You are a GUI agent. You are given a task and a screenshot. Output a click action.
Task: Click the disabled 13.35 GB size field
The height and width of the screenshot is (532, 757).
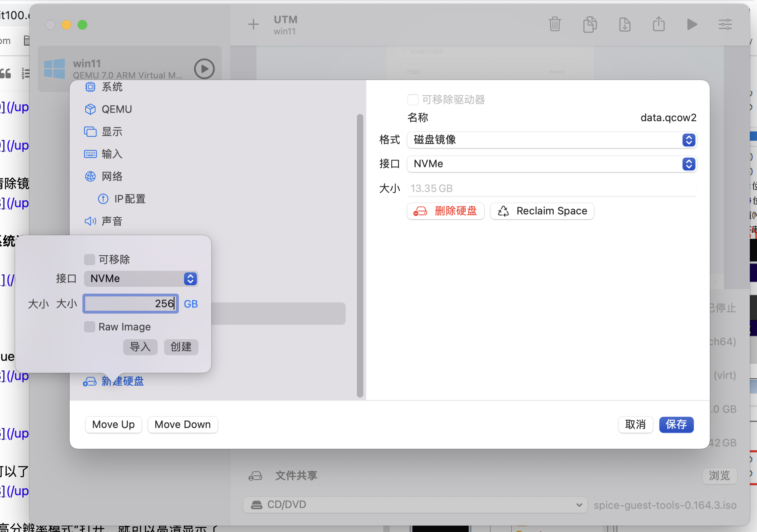552,188
